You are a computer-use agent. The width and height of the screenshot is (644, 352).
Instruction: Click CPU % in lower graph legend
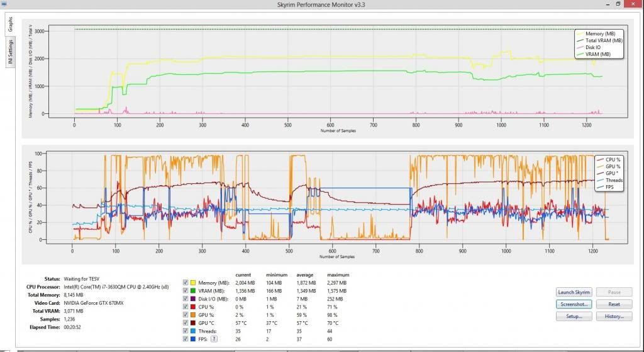point(613,159)
